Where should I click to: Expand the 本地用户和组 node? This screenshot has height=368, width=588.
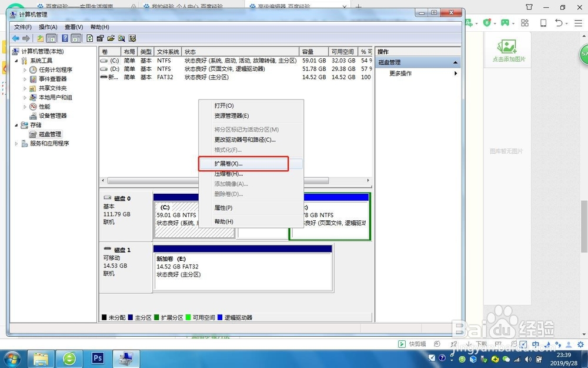[x=25, y=97]
